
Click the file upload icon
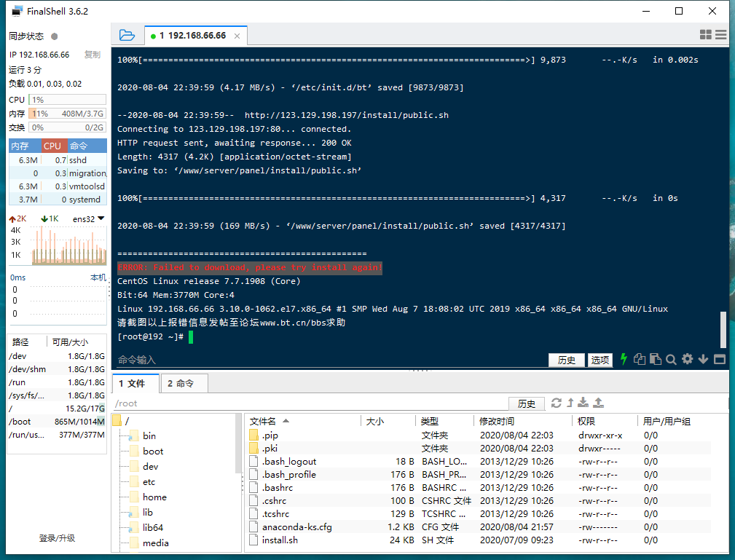599,403
